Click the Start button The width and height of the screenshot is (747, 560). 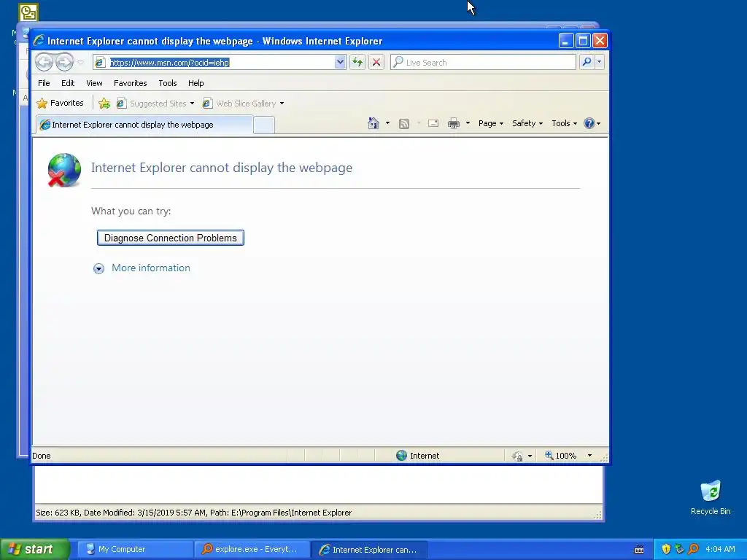tap(34, 549)
